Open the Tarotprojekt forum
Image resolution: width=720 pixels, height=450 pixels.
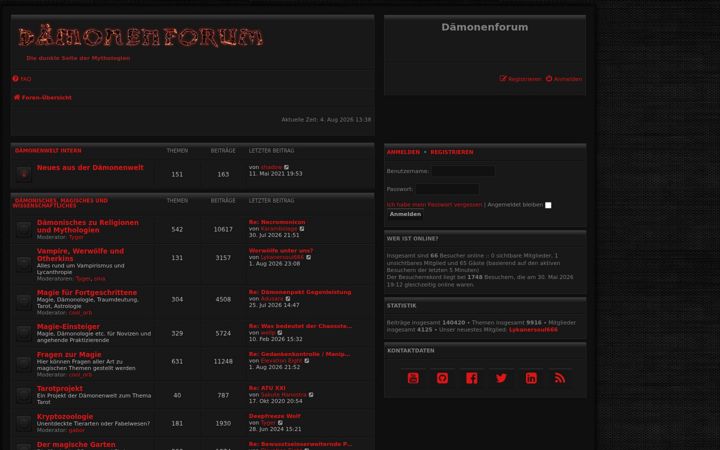click(60, 388)
